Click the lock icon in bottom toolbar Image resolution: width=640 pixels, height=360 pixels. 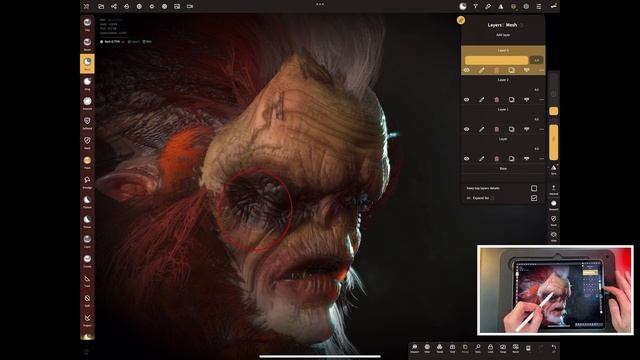[x=490, y=348]
